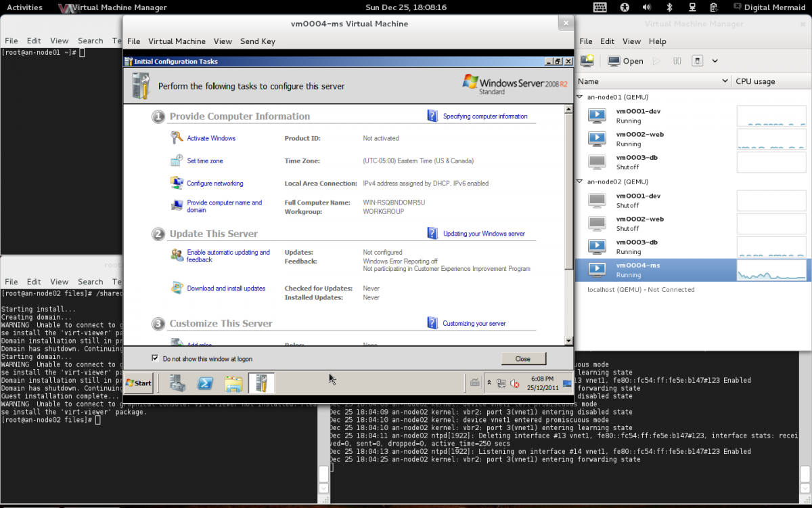Select vm0003-db under an-node01
The height and width of the screenshot is (508, 812).
point(636,162)
